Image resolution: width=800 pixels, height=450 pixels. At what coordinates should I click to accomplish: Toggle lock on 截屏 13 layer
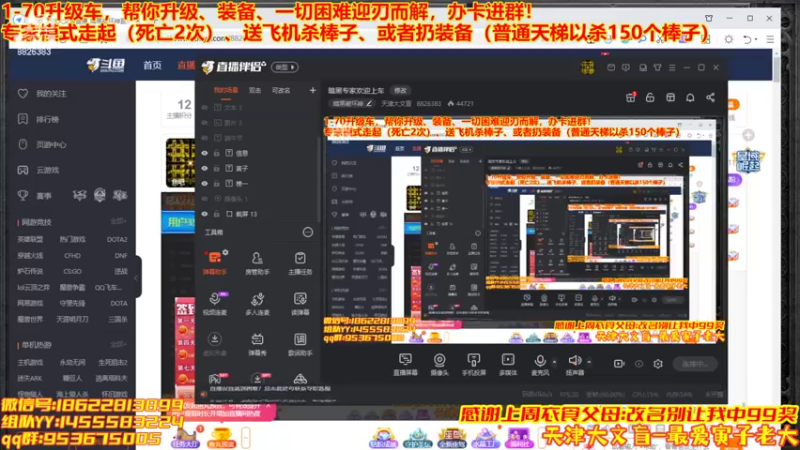[x=217, y=214]
